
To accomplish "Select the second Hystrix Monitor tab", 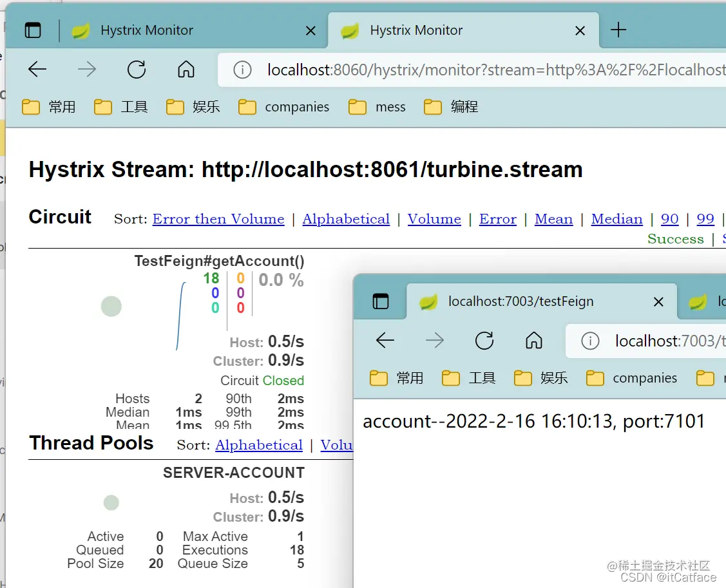I will point(463,30).
